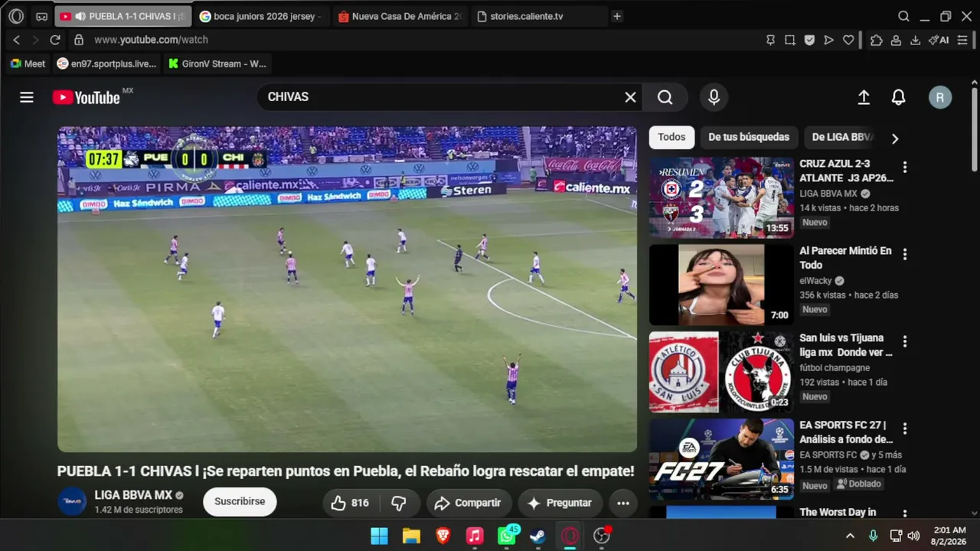Switch to the Nueva Casa De América tab

[x=400, y=16]
